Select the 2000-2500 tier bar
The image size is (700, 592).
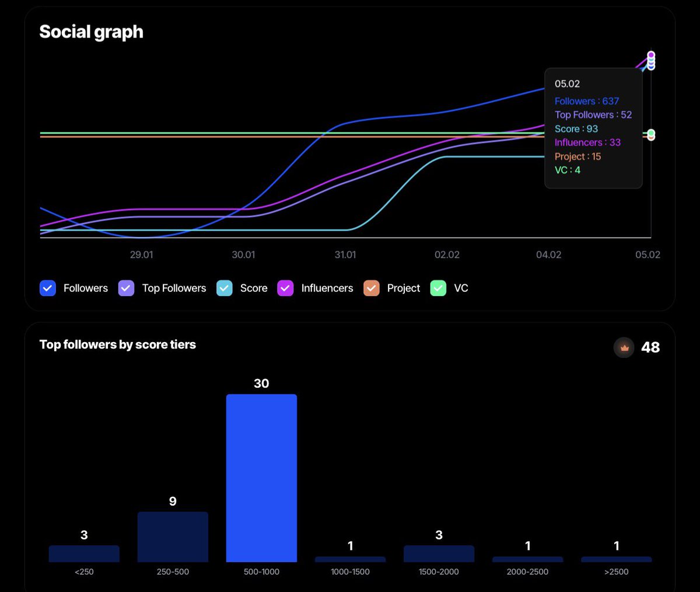click(527, 559)
